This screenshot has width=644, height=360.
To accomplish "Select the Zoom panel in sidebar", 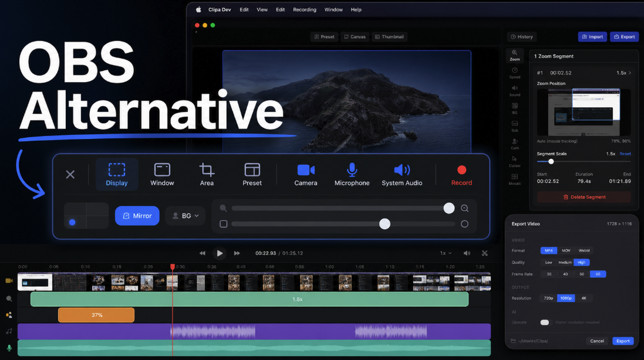I will coord(514,55).
